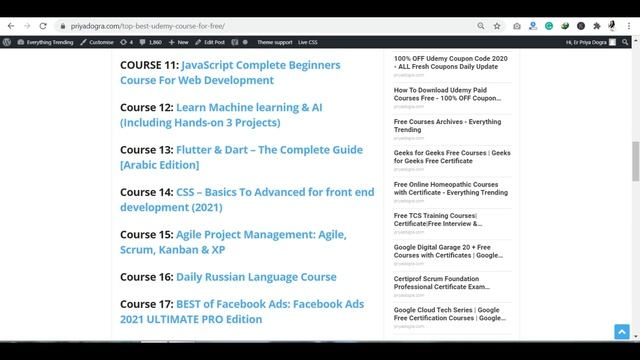Open Chrome's three-dot menu

click(x=629, y=26)
